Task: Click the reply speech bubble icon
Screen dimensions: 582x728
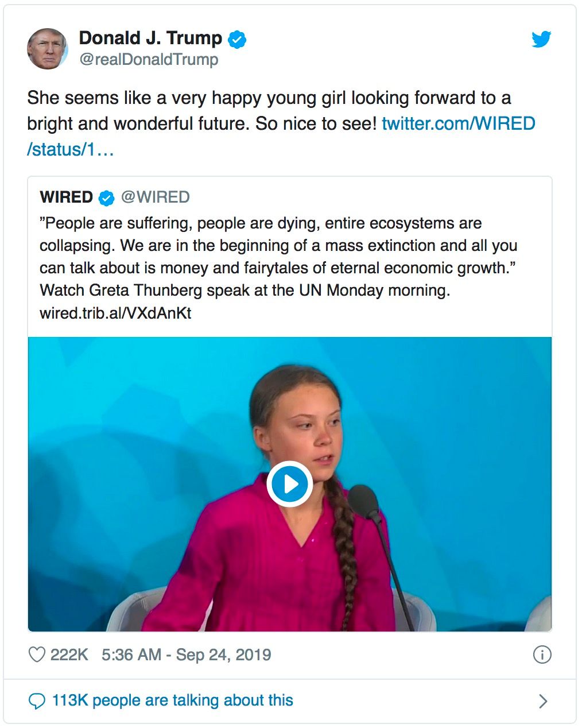Action: pos(37,701)
